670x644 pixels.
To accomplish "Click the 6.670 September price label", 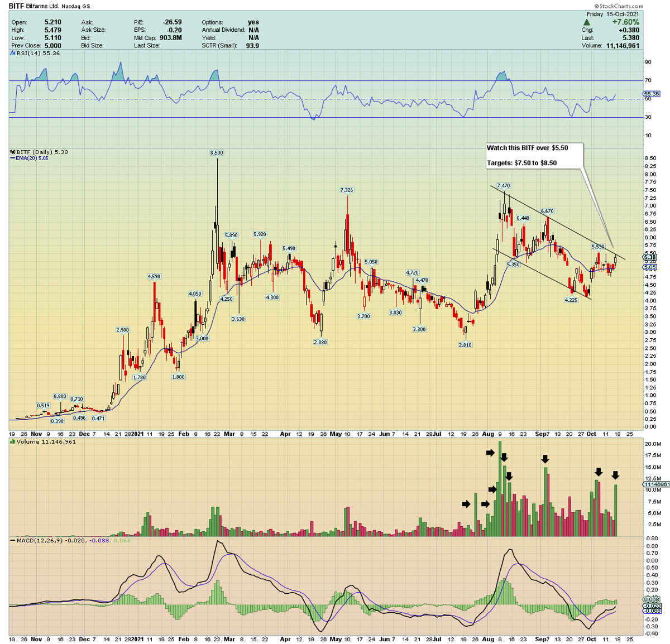I will pos(547,211).
